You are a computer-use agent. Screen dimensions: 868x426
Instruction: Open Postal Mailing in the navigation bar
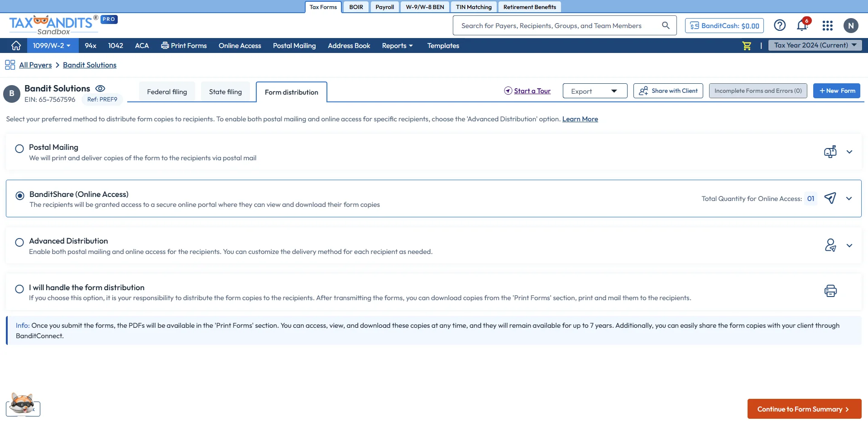click(x=294, y=46)
